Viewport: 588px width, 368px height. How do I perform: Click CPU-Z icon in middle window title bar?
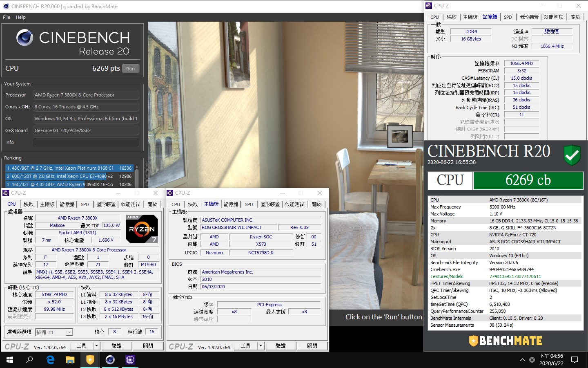171,193
